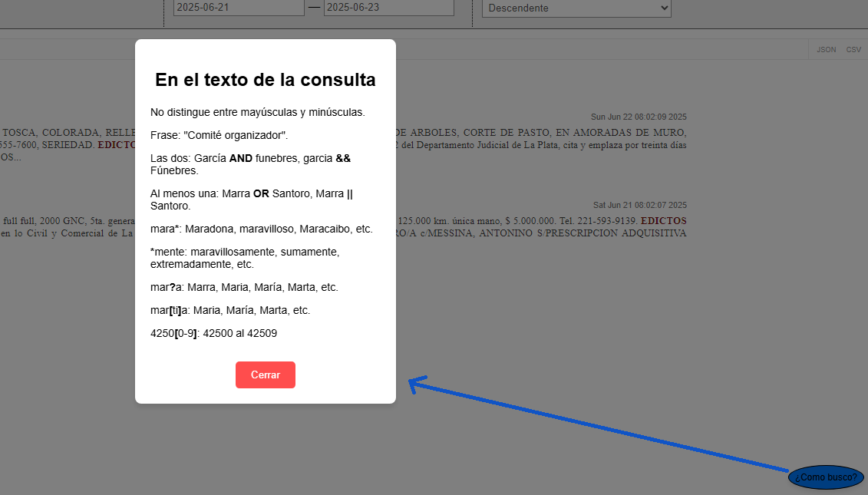The height and width of the screenshot is (495, 868).
Task: Click the Sun Jun 22 timestamp label
Action: click(639, 117)
